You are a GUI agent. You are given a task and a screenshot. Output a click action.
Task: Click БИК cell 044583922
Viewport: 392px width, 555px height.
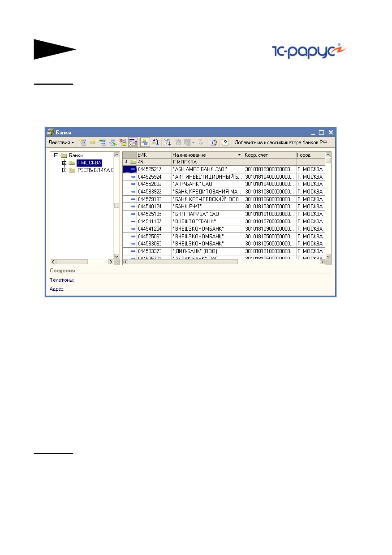click(x=154, y=192)
